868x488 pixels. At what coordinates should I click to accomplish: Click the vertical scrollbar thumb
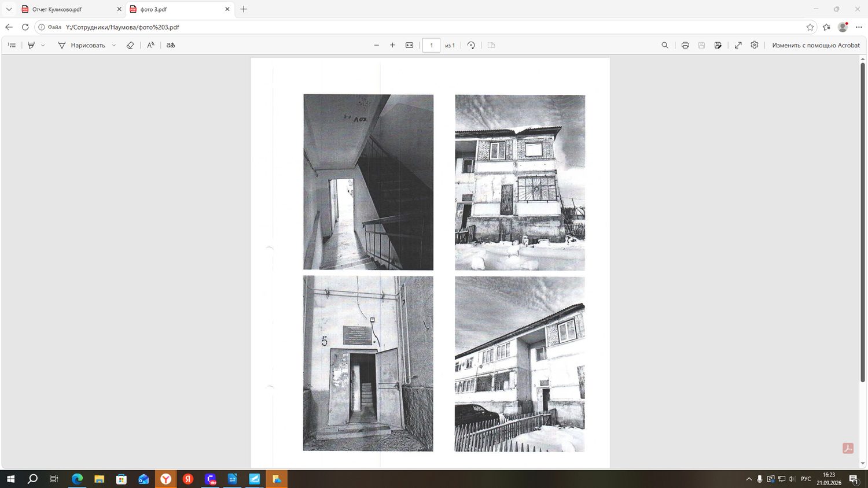[x=863, y=221]
